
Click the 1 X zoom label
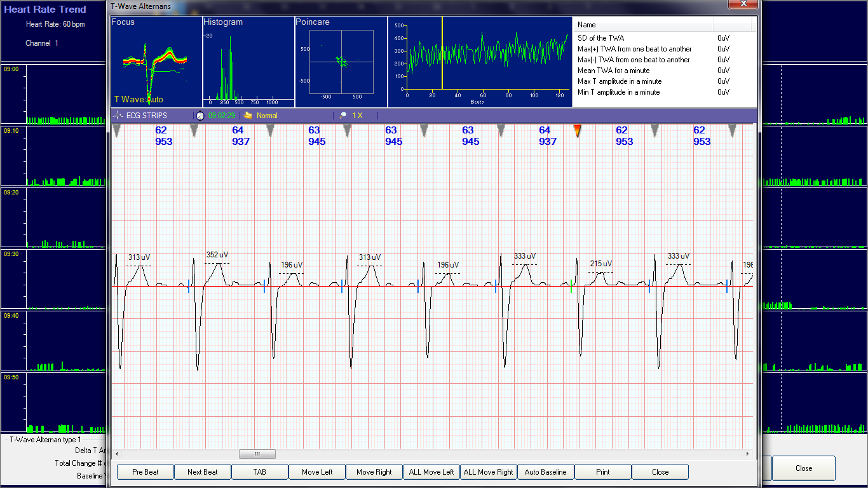(x=357, y=116)
